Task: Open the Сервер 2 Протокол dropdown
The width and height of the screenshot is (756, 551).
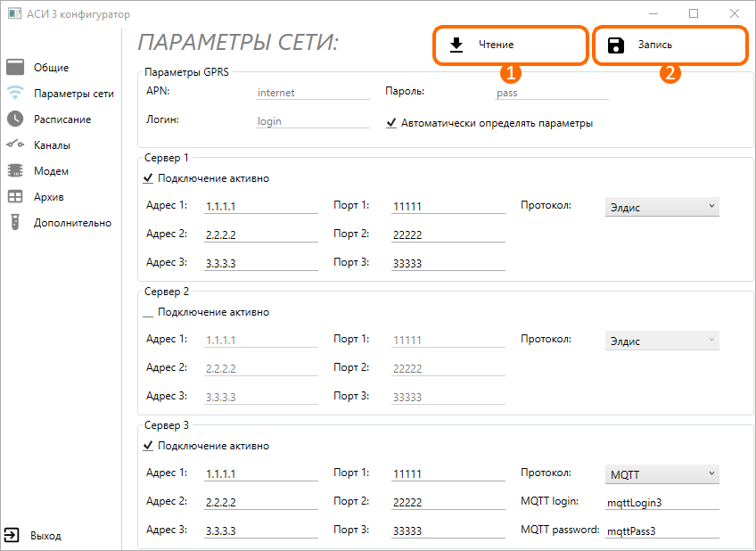Action: click(662, 341)
